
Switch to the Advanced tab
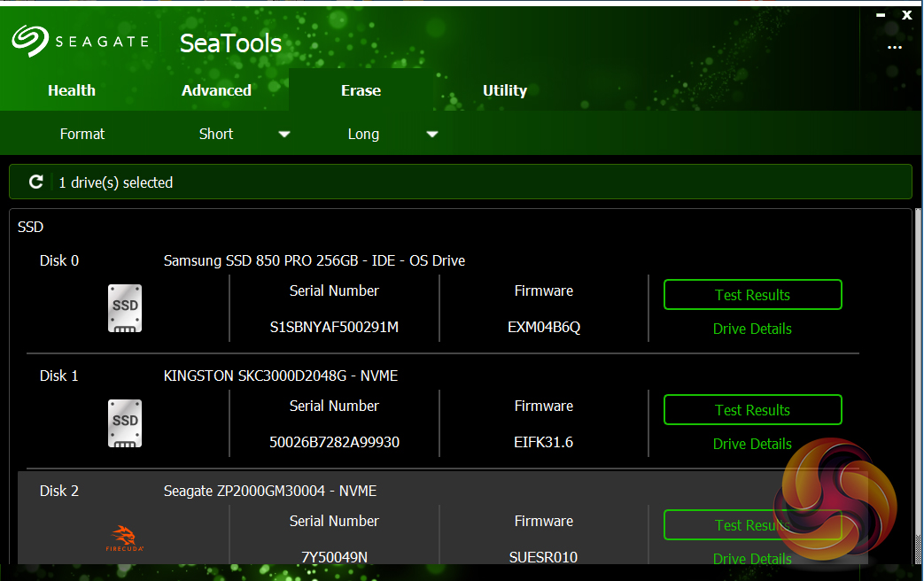[216, 90]
